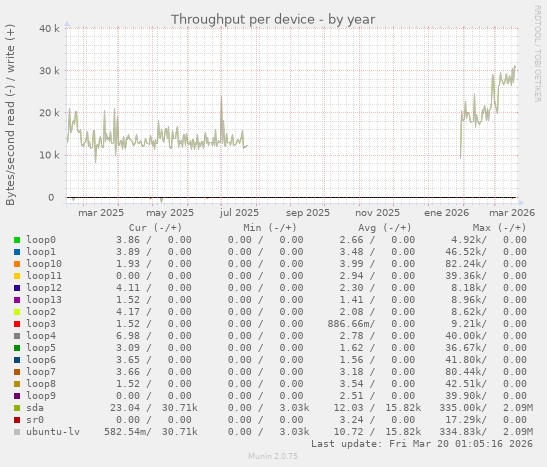
Task: Select the loop10 legend label
Action: pyautogui.click(x=44, y=264)
